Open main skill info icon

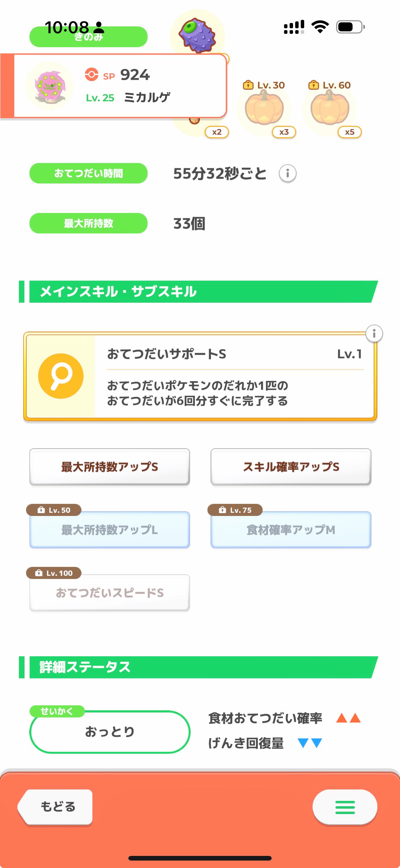374,334
